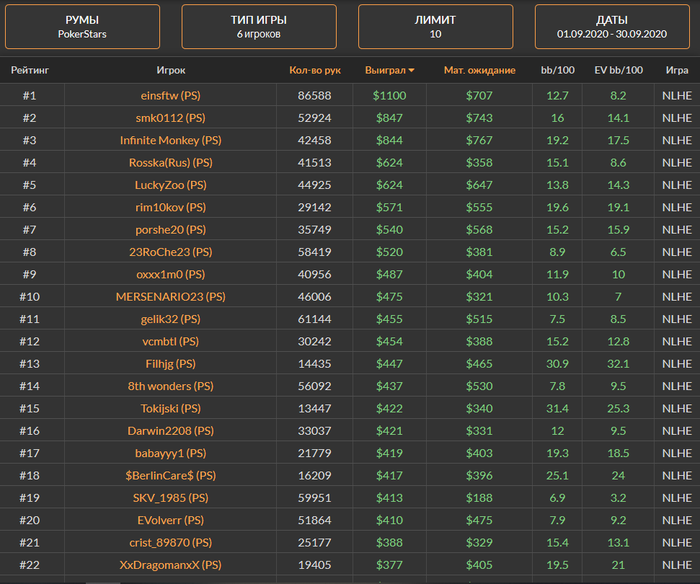Open player EVolverr (PS)

point(171,520)
